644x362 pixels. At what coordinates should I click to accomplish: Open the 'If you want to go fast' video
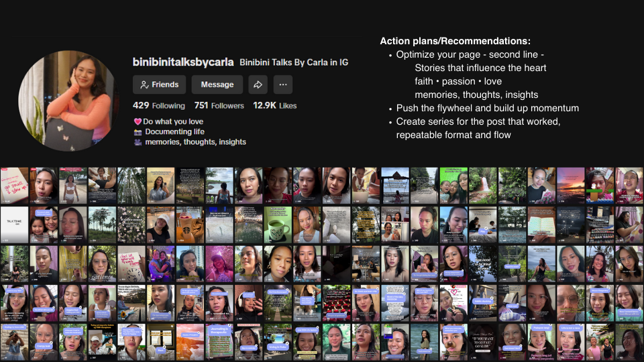pyautogui.click(x=483, y=342)
